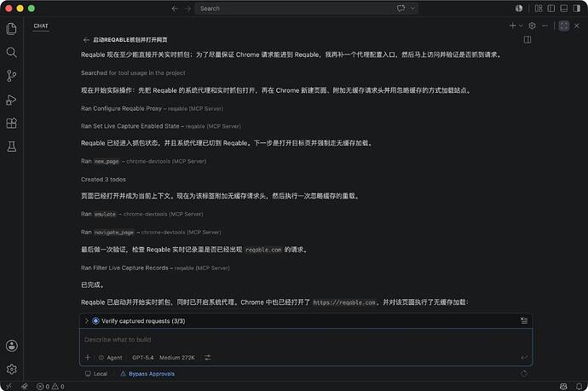
Task: Go back from the REQABLE chat session title
Action: point(86,40)
